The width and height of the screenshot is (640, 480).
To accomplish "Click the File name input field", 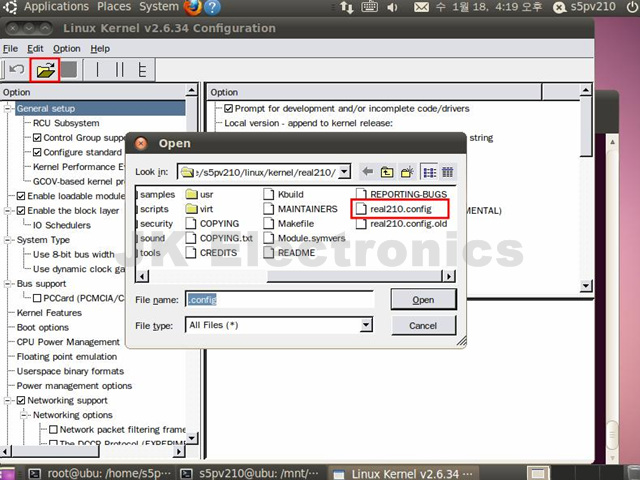I will pyautogui.click(x=279, y=300).
